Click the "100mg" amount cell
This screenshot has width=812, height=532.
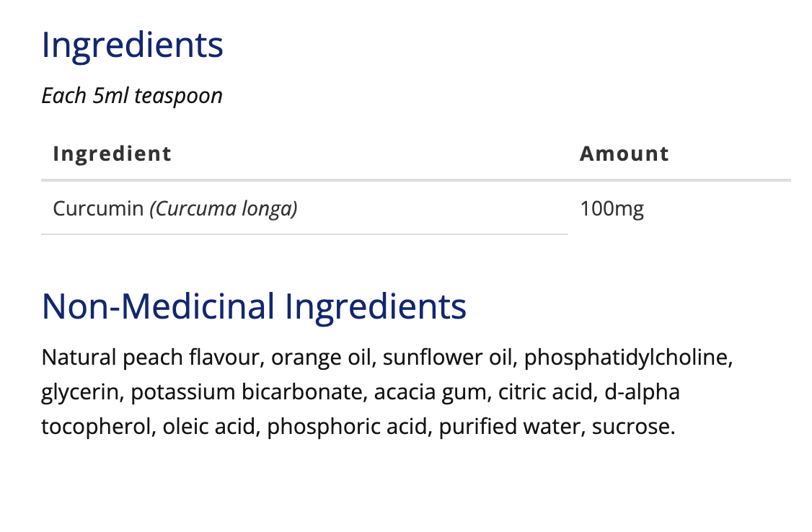point(612,209)
